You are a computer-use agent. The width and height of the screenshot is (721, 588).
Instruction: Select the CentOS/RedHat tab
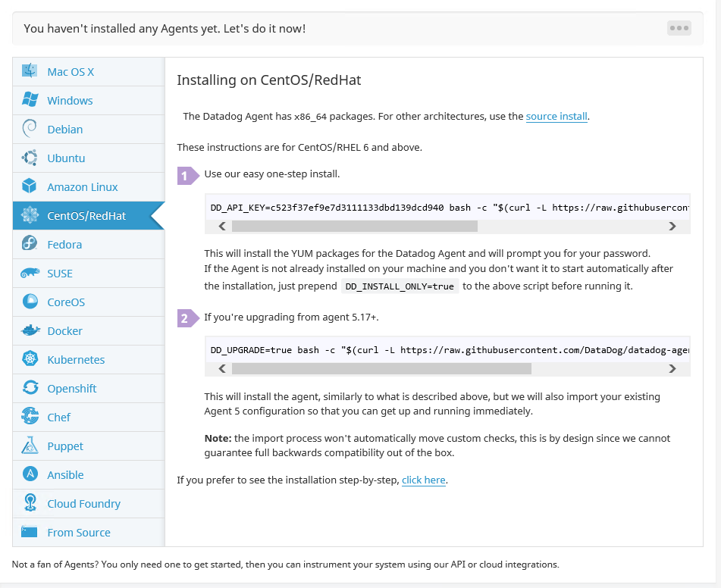[89, 216]
